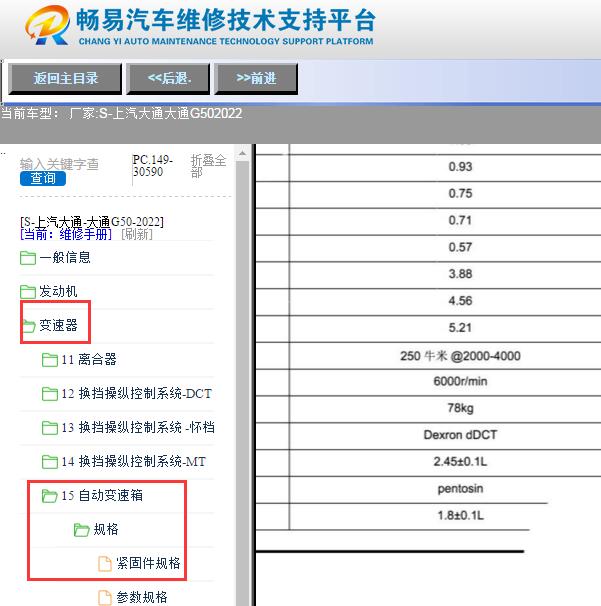The image size is (601, 606).
Task: Open the 一般信息 tree item
Action: pos(65,257)
